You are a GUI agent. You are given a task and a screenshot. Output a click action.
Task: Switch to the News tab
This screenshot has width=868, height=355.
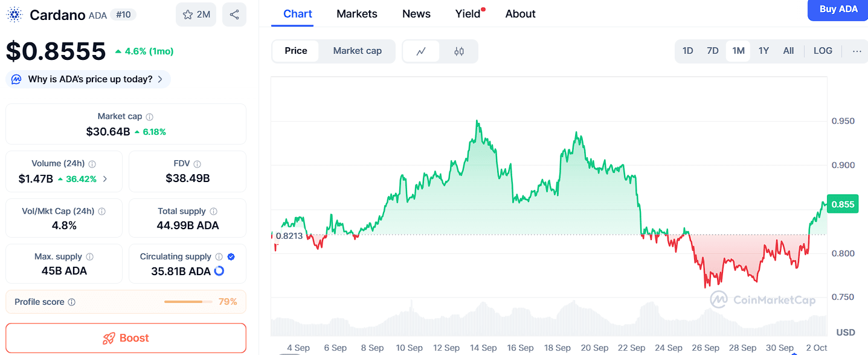416,14
